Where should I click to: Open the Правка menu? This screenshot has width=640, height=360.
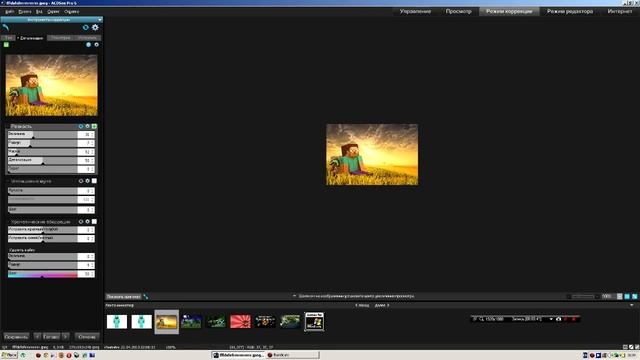click(25, 12)
